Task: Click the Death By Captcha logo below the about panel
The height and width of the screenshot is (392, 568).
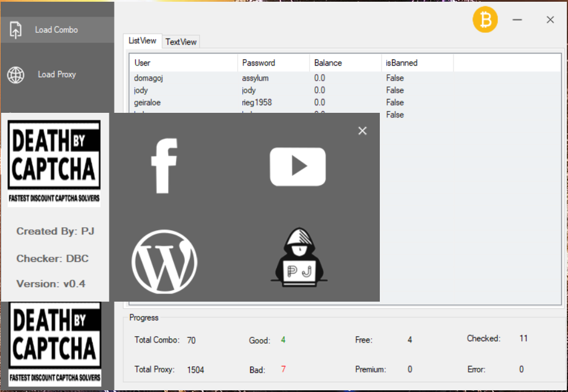Action: (x=55, y=344)
